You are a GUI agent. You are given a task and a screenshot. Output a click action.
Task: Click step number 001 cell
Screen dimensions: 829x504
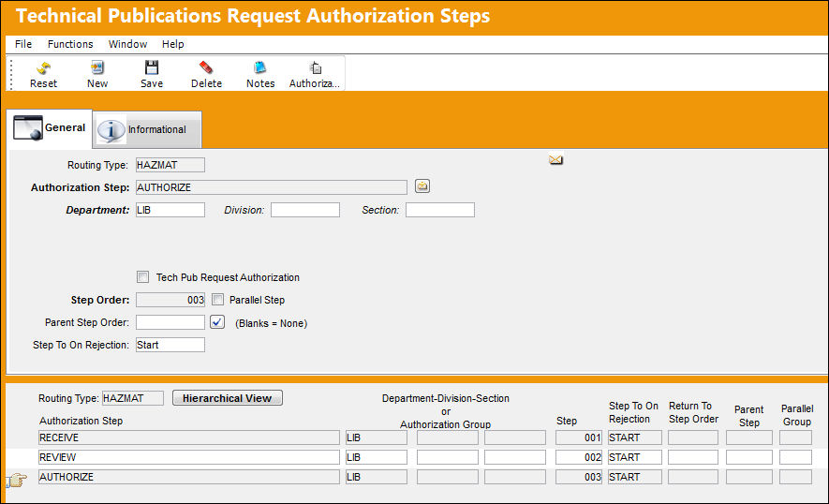click(578, 437)
